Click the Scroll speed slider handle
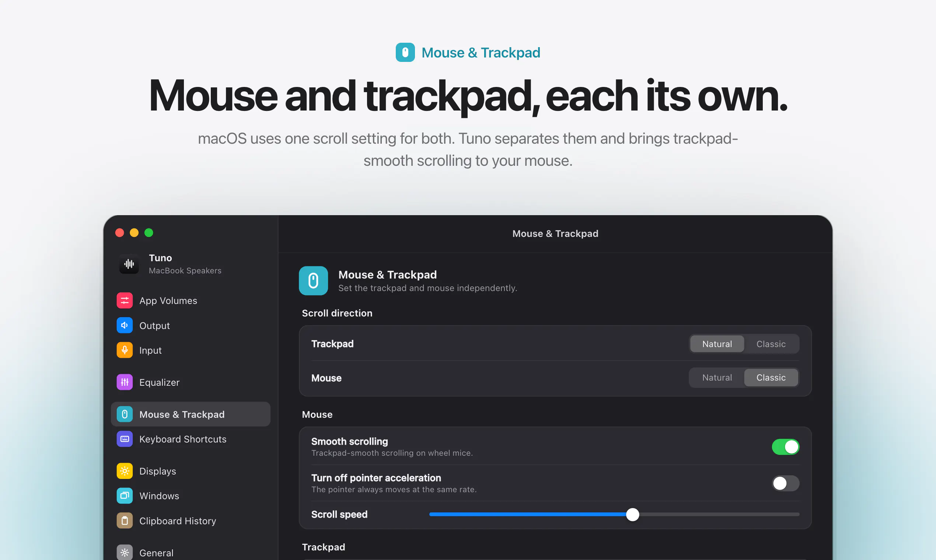Viewport: 936px width, 560px height. coord(632,514)
